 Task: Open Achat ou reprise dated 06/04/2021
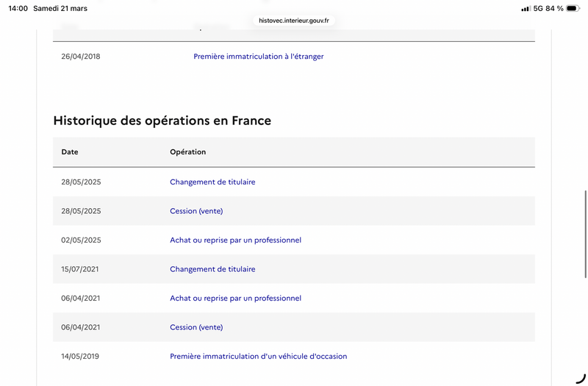[x=235, y=298]
